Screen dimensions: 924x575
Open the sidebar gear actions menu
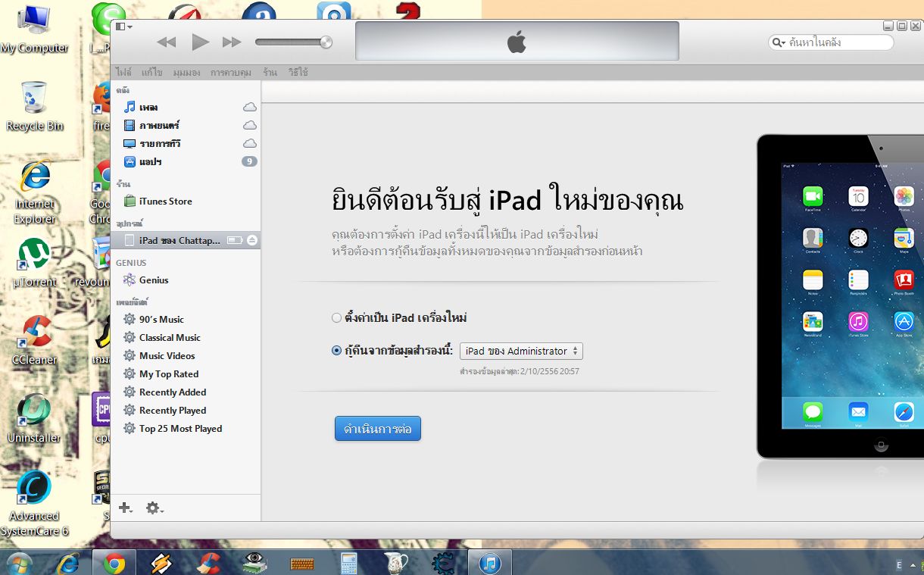(155, 508)
